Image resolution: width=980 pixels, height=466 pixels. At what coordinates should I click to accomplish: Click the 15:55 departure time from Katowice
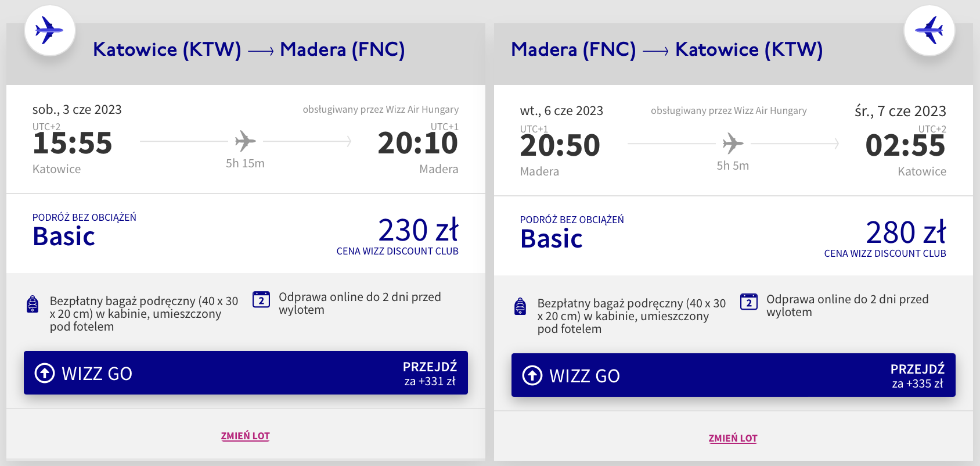(x=73, y=144)
